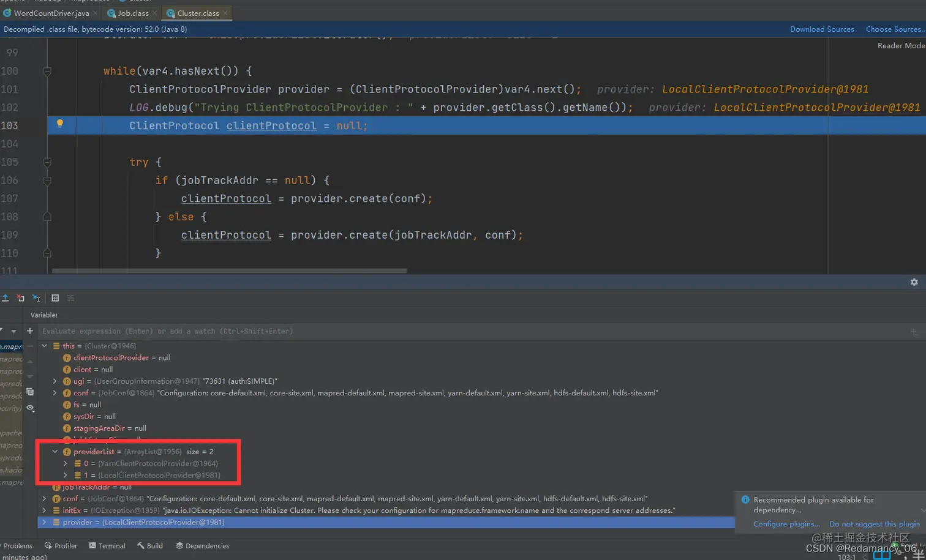This screenshot has height=560, width=926.
Task: Collapse the 'this' variable node
Action: [44, 346]
